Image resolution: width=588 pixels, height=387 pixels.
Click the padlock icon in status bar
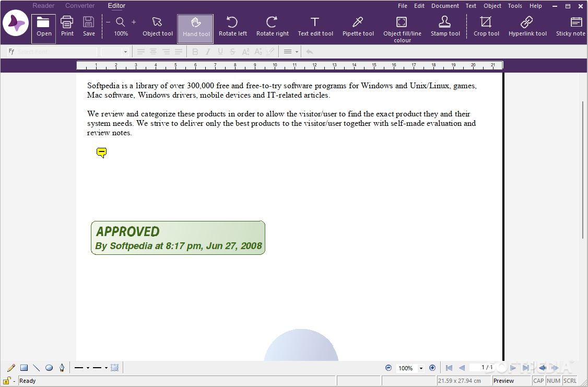[x=6, y=381]
